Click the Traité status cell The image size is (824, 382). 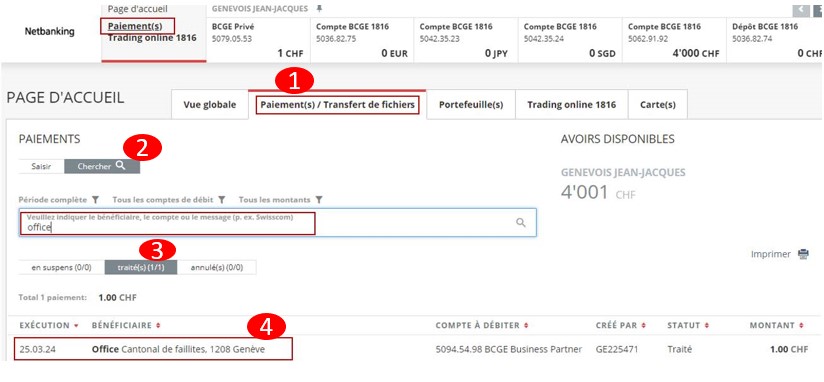click(679, 349)
